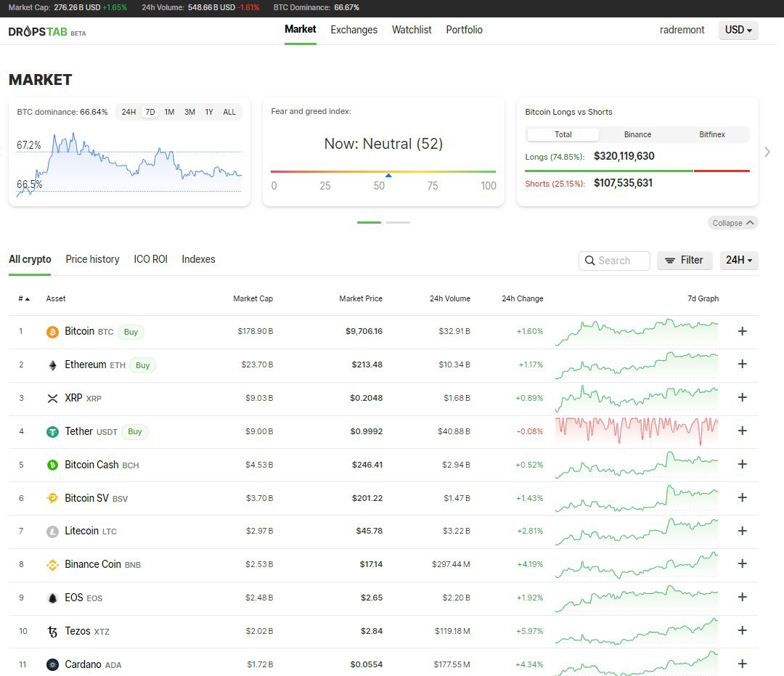Click Buy button next to Tether

click(x=135, y=431)
